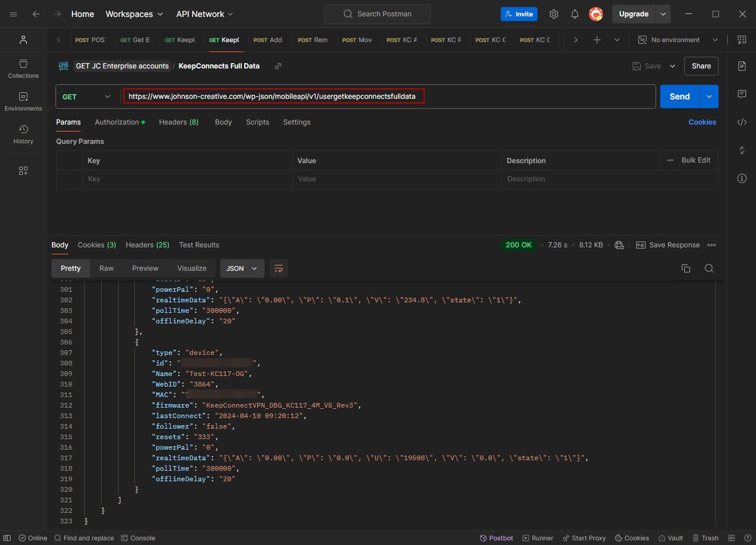Open Postman settings gear

pyautogui.click(x=553, y=14)
